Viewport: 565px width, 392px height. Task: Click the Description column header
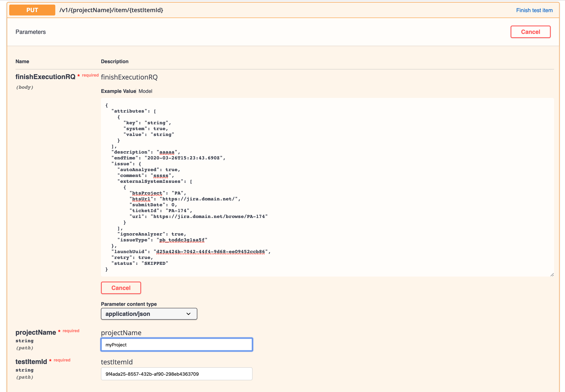115,61
